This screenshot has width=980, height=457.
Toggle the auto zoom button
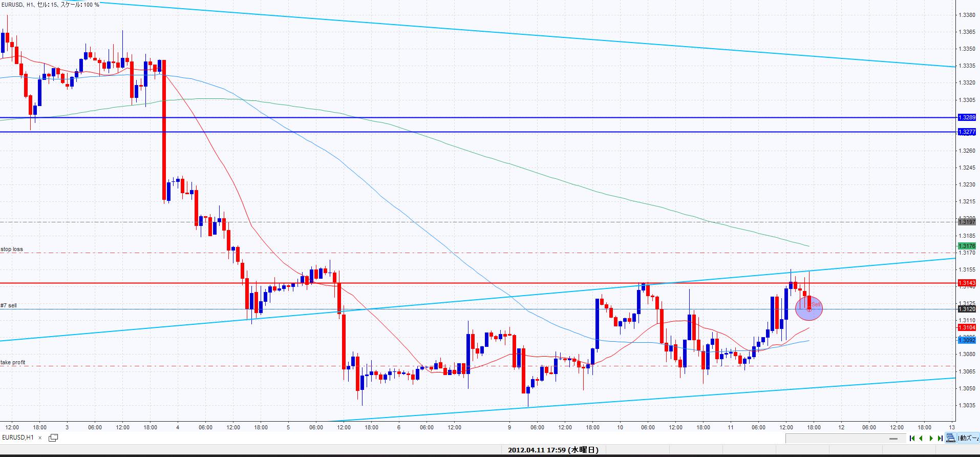[968, 438]
